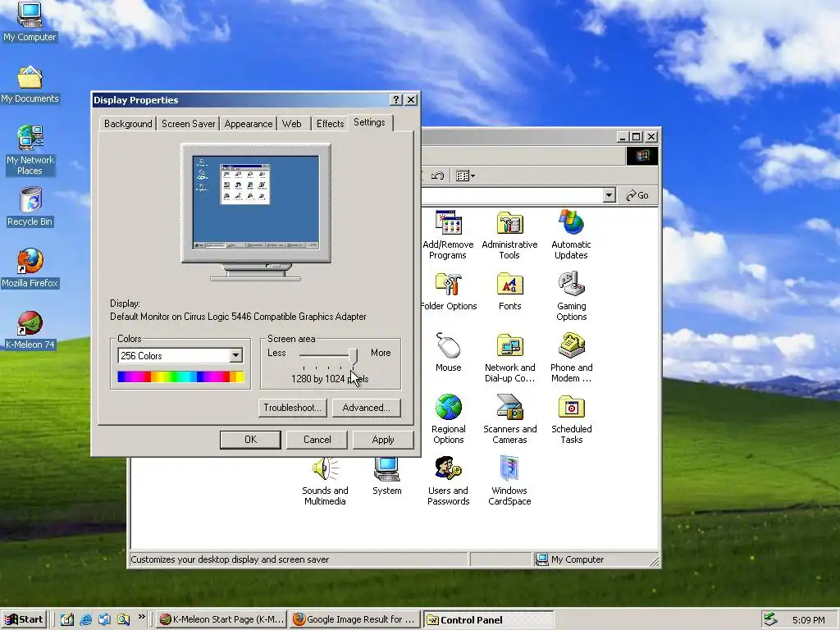
Task: Open Windows CardSpace icon
Action: click(x=509, y=481)
